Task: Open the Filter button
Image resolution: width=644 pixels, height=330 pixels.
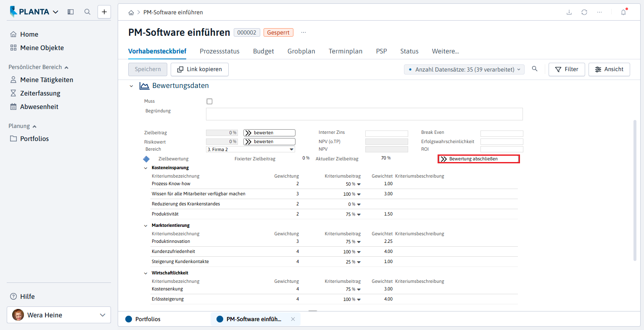Action: pos(567,69)
